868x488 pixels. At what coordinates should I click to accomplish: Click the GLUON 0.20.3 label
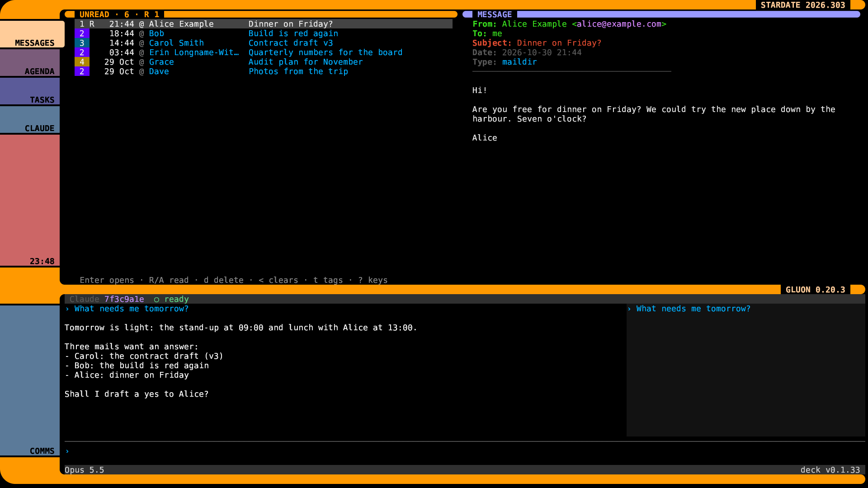pos(815,290)
